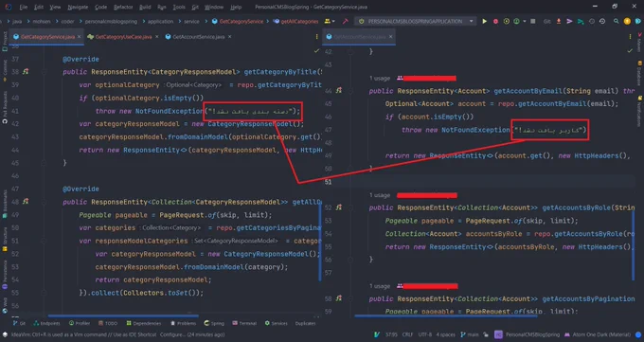Build project using the hammer icon
644x342 pixels.
click(346, 21)
